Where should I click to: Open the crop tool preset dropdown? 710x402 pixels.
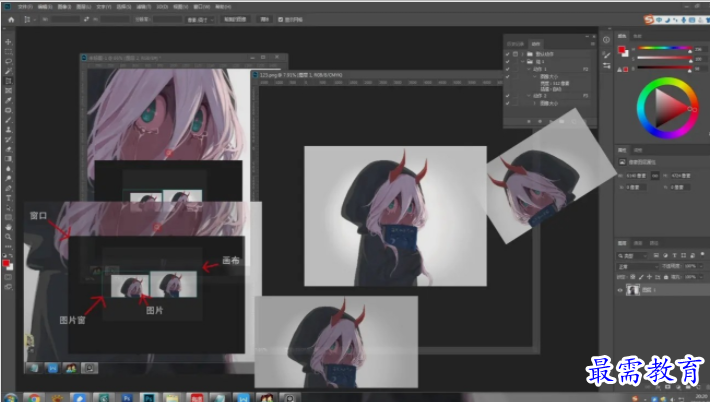(x=29, y=19)
